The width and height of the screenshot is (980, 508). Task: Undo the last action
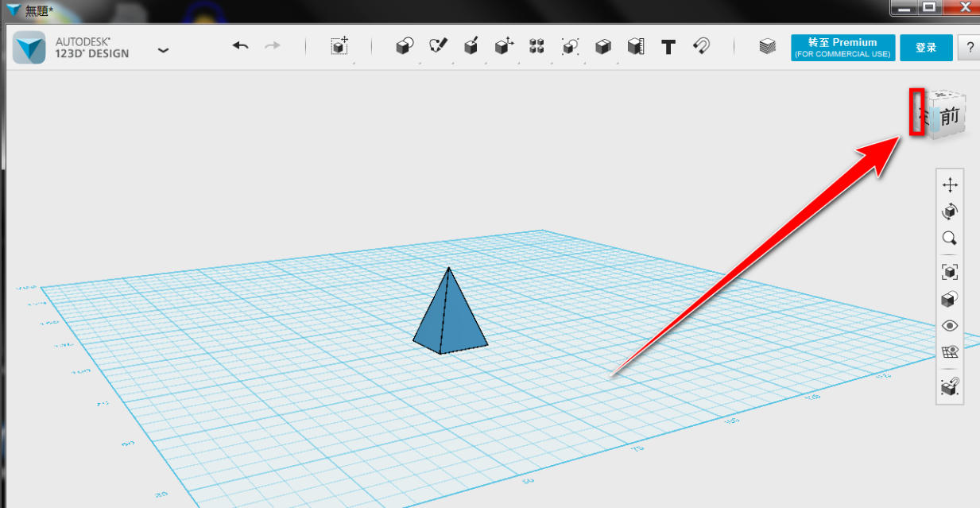(240, 46)
